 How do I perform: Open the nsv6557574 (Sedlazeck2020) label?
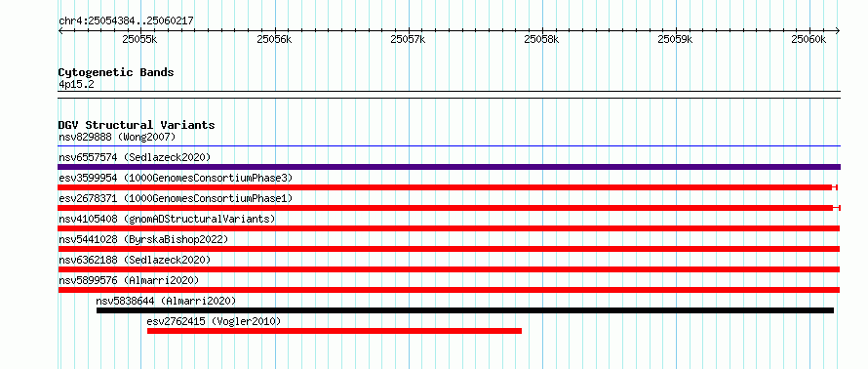135,157
